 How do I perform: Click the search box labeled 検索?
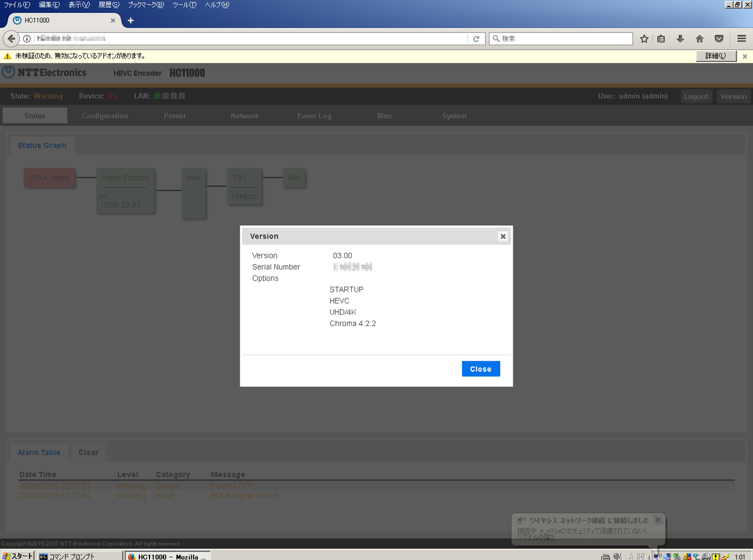561,39
